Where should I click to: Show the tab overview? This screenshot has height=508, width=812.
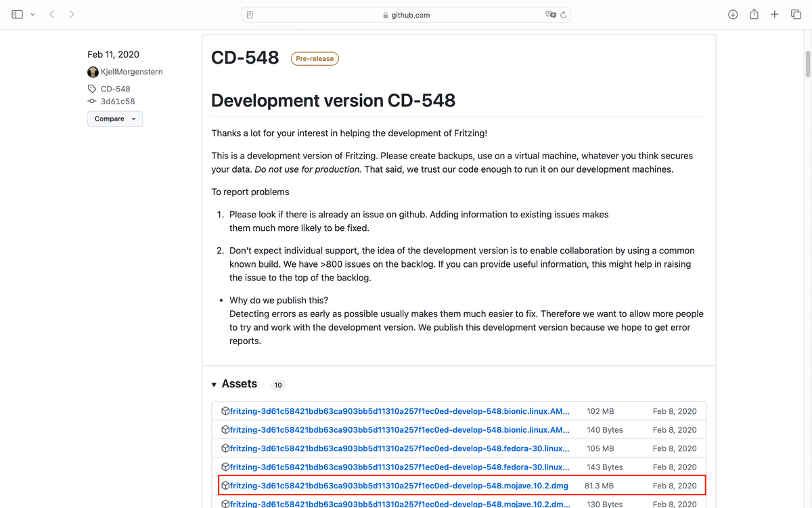point(796,14)
